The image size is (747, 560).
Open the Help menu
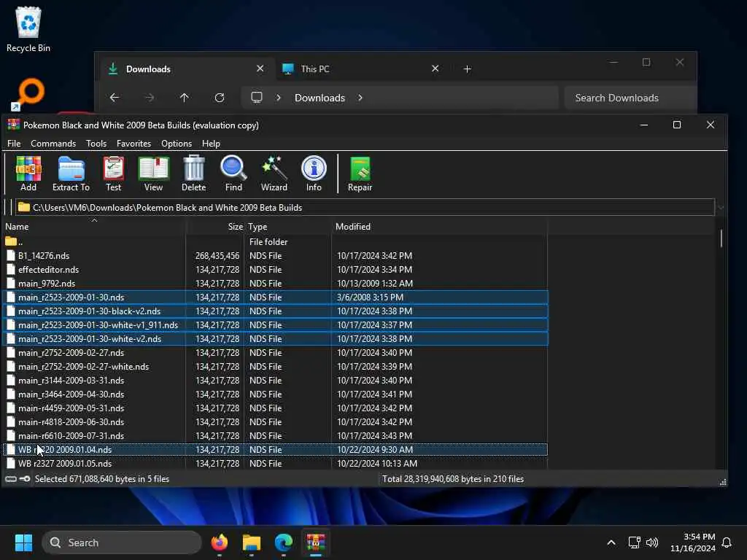tap(211, 144)
